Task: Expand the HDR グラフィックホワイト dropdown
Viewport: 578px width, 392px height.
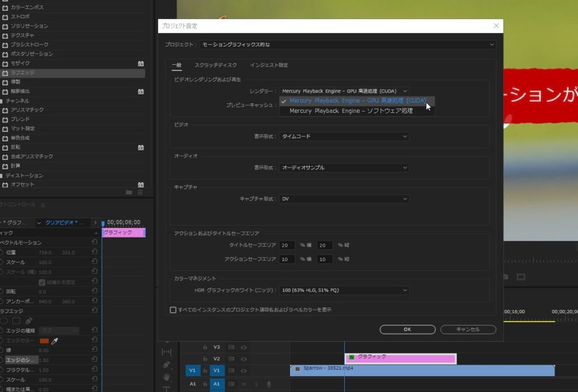Action: 344,290
